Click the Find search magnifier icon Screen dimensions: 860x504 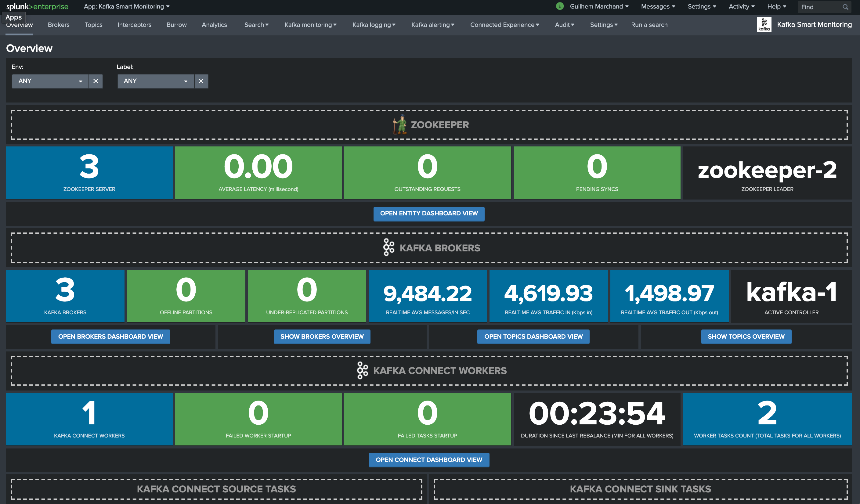click(x=845, y=7)
